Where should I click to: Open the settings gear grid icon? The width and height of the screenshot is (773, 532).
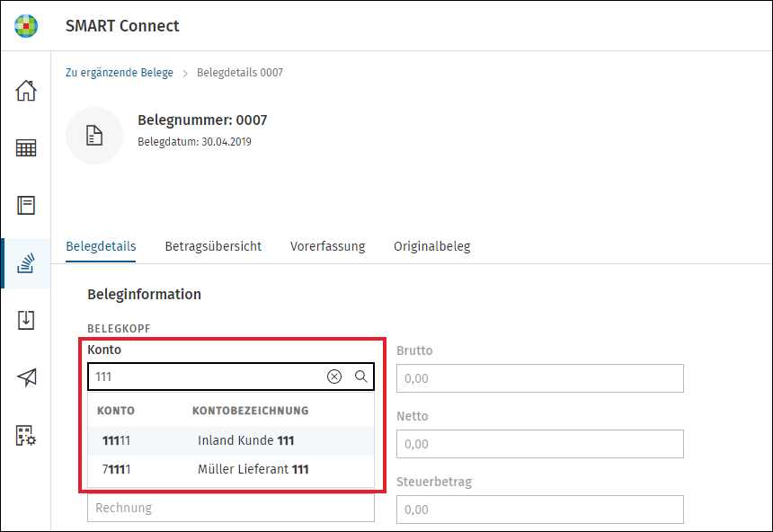tap(26, 435)
